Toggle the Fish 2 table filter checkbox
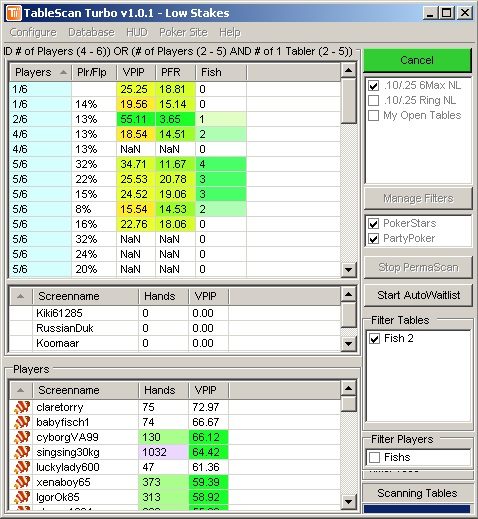Image resolution: width=478 pixels, height=519 pixels. click(375, 339)
